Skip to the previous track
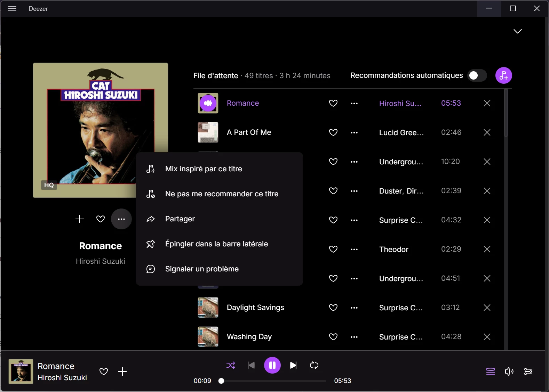This screenshot has height=392, width=549. tap(252, 365)
